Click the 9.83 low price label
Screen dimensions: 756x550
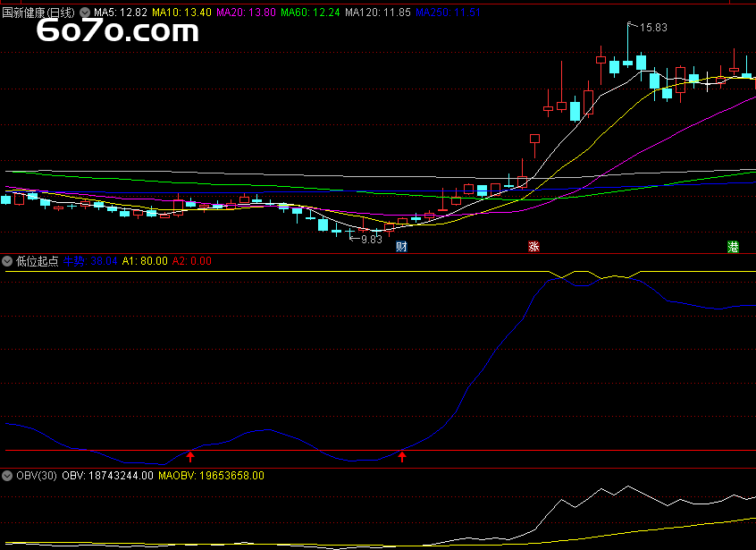[371, 240]
